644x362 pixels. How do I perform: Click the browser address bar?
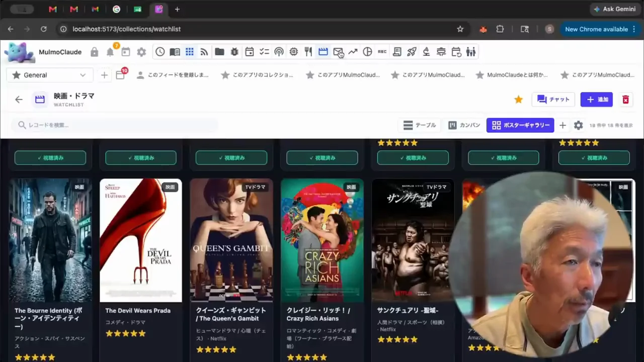pyautogui.click(x=262, y=29)
